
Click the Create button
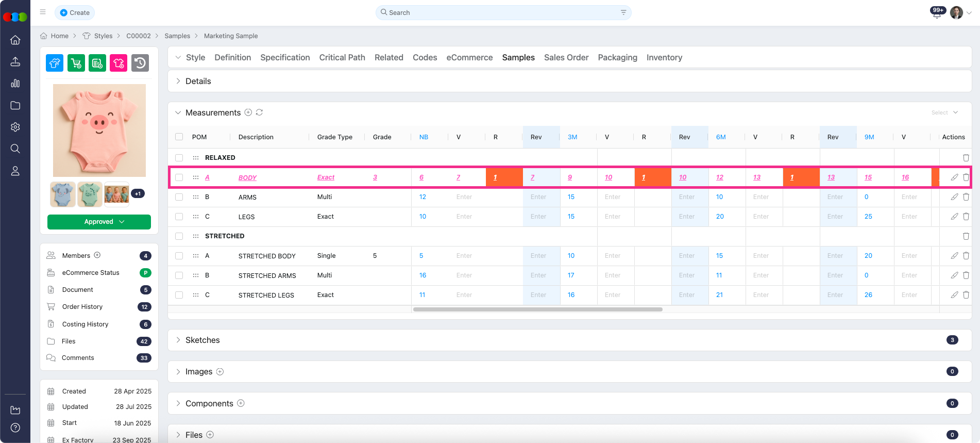pyautogui.click(x=75, y=12)
